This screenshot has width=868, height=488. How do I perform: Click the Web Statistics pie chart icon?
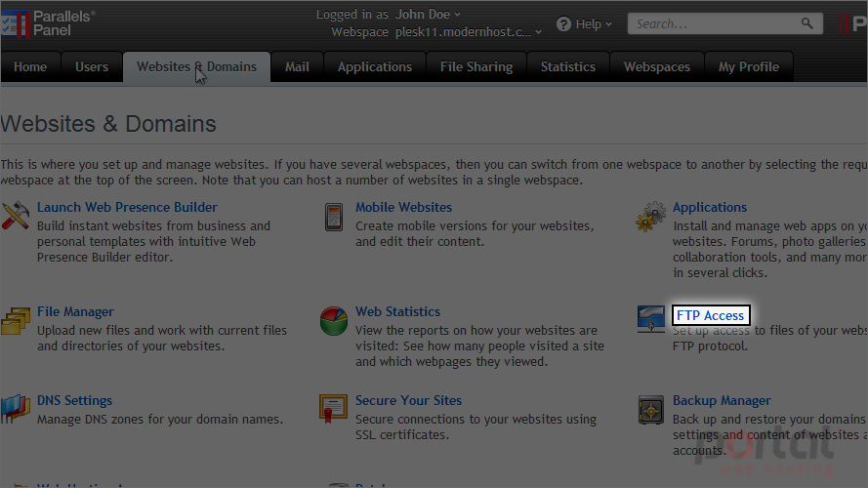tap(334, 321)
